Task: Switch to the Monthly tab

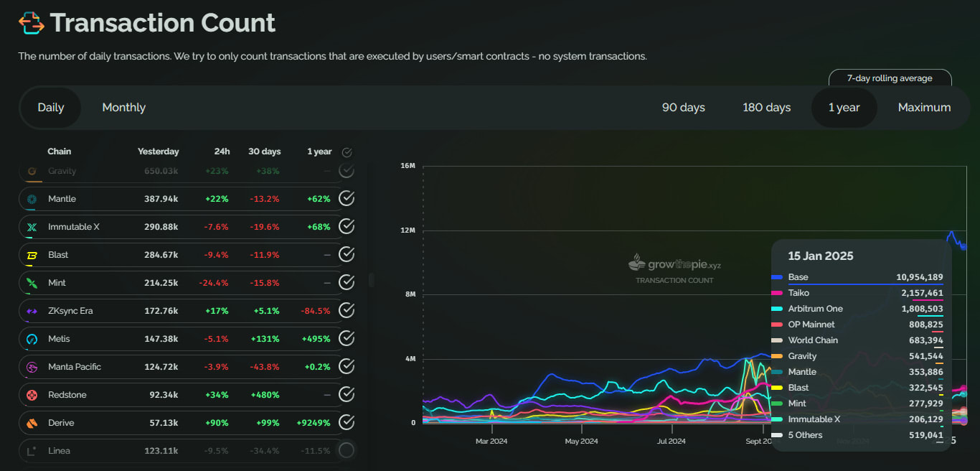Action: click(x=123, y=108)
